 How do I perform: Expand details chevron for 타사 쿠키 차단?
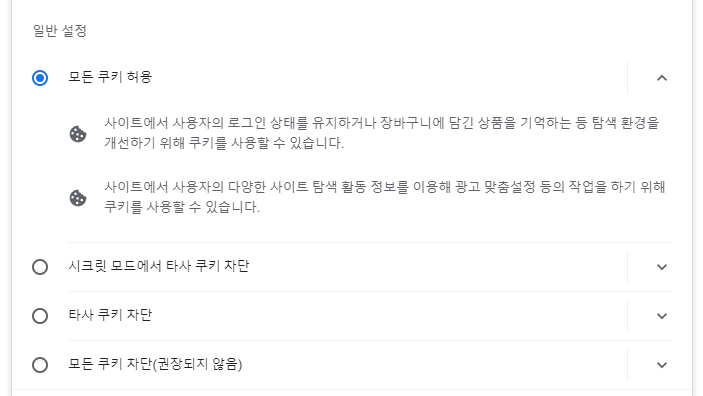click(x=662, y=316)
